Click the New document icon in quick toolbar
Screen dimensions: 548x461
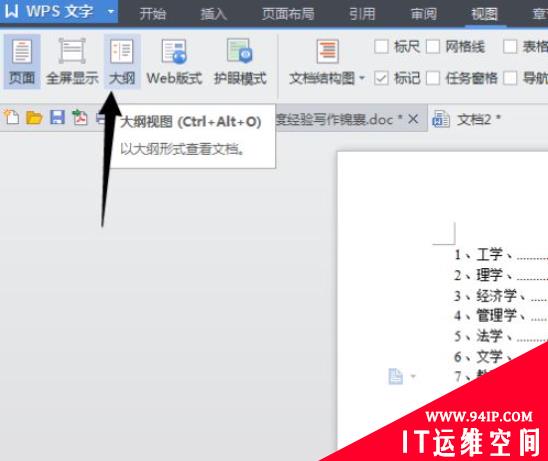pos(12,117)
